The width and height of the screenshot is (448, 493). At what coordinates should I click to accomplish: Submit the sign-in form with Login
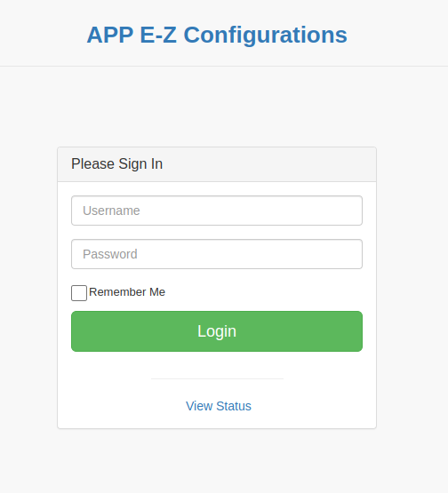point(217,331)
